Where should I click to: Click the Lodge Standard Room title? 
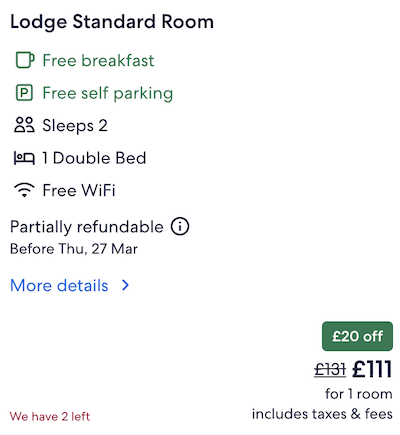(x=112, y=22)
